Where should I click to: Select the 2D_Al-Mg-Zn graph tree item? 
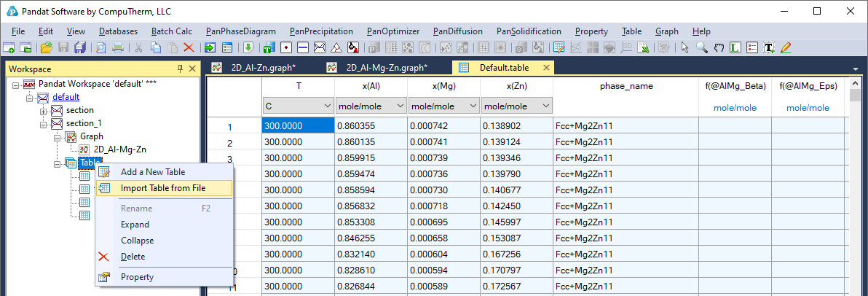[x=120, y=149]
